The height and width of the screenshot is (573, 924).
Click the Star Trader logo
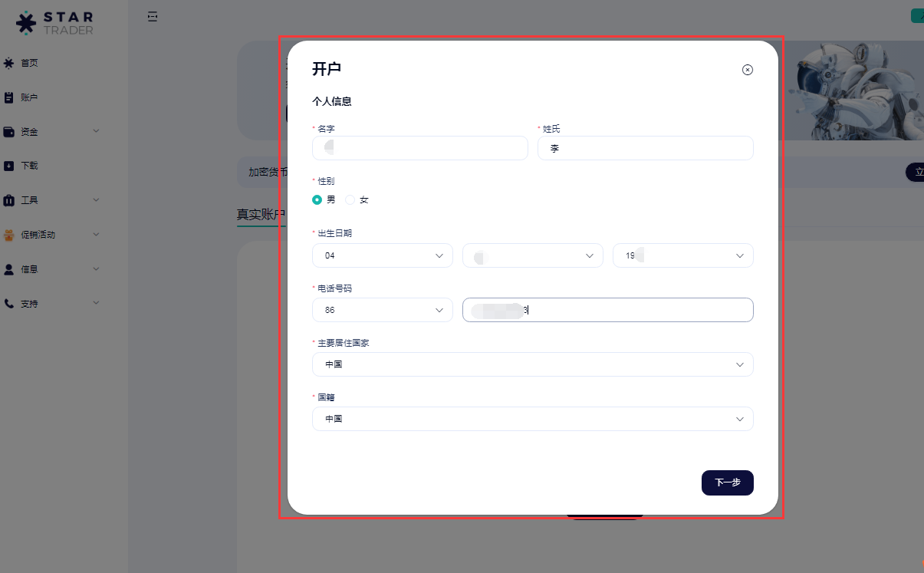pos(54,22)
